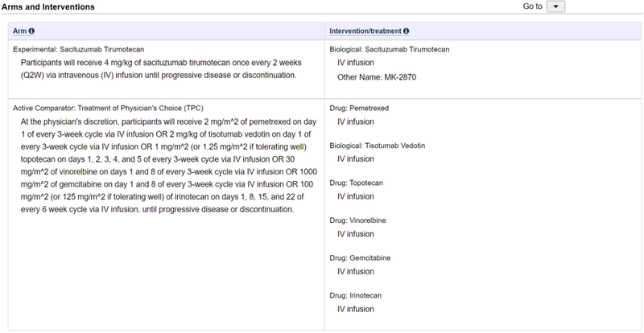Open the Go to dropdown
This screenshot has width=644, height=333.
pos(557,7)
